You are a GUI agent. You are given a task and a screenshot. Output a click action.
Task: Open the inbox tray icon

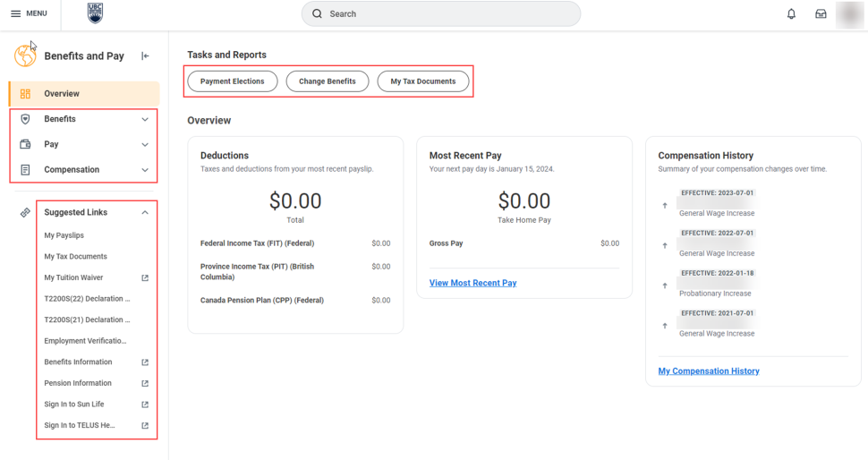(x=820, y=14)
